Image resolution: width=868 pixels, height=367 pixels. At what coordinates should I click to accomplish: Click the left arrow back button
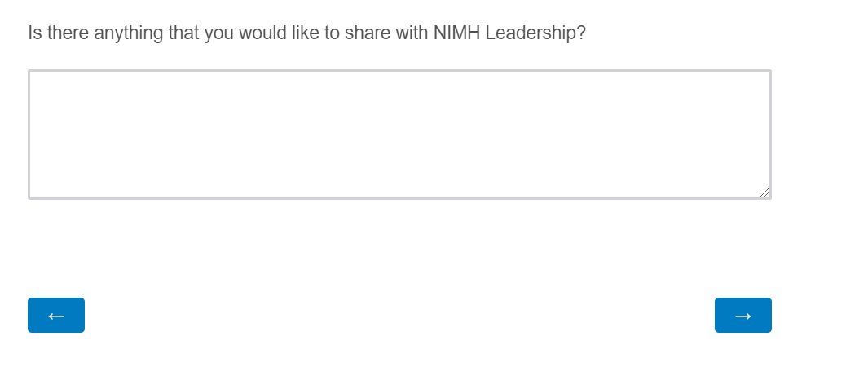tap(56, 316)
